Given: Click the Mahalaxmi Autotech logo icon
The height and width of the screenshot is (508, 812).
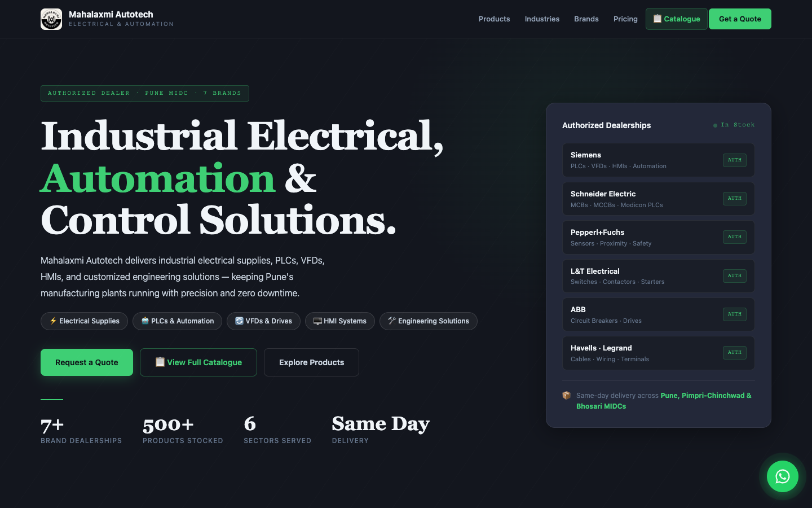Looking at the screenshot, I should point(51,19).
